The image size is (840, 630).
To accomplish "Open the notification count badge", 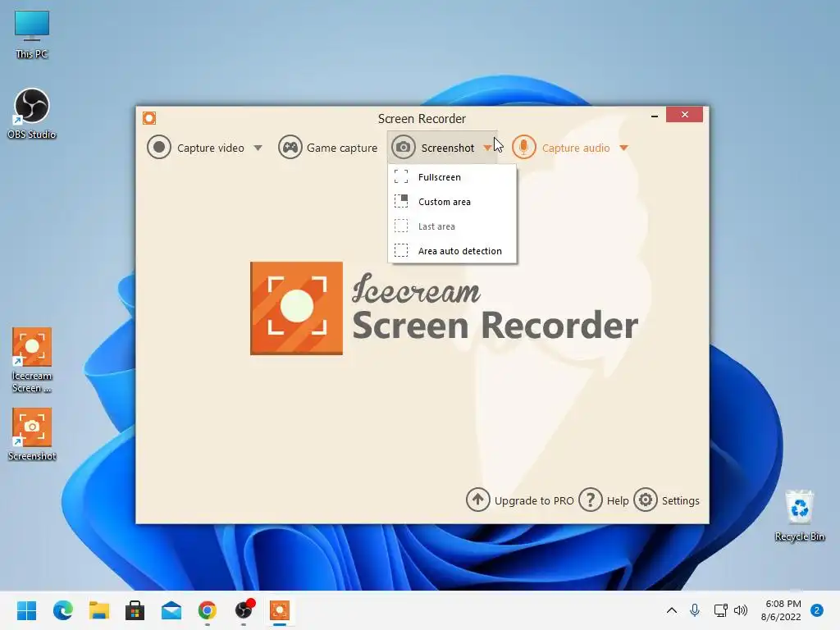I will tap(817, 610).
